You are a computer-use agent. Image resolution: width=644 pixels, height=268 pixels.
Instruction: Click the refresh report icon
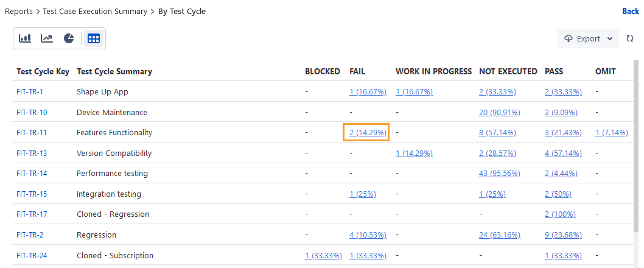coord(630,38)
